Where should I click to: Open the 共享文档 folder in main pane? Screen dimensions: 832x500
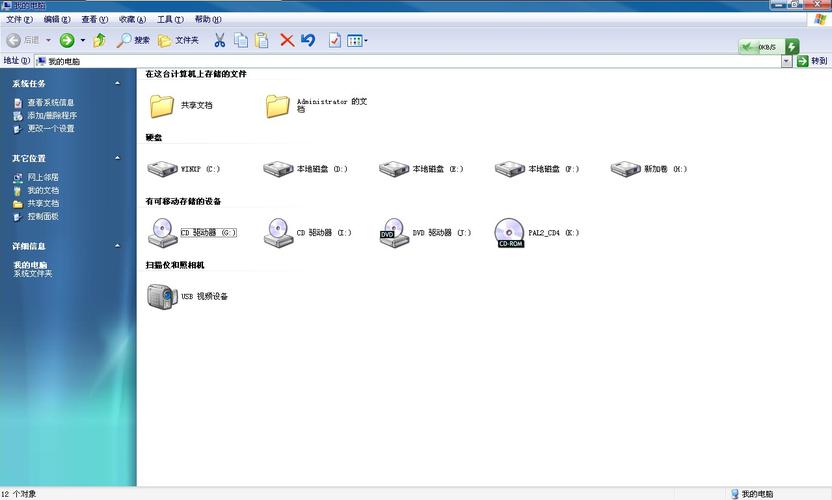(162, 104)
